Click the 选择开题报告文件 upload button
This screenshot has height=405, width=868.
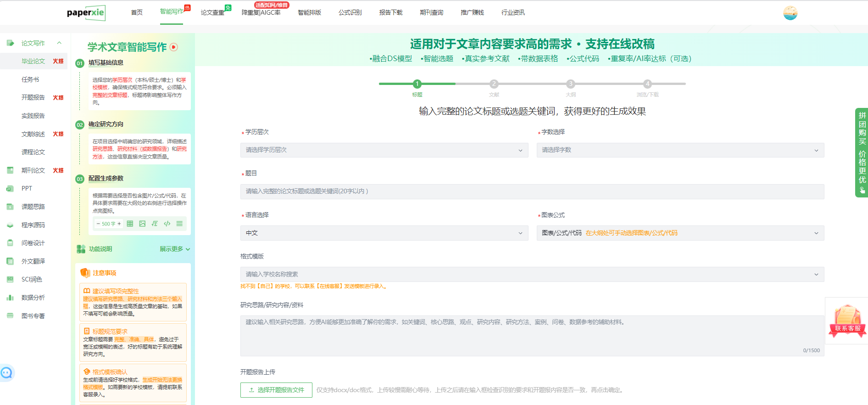[x=276, y=390]
